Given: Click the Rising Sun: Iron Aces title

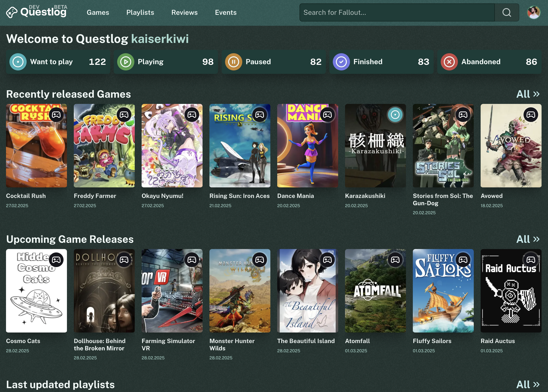Looking at the screenshot, I should pos(239,196).
